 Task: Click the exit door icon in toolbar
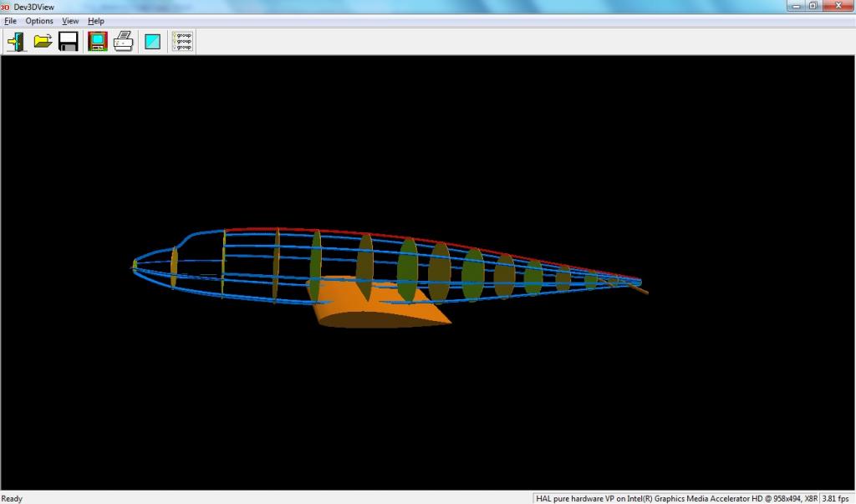click(16, 41)
